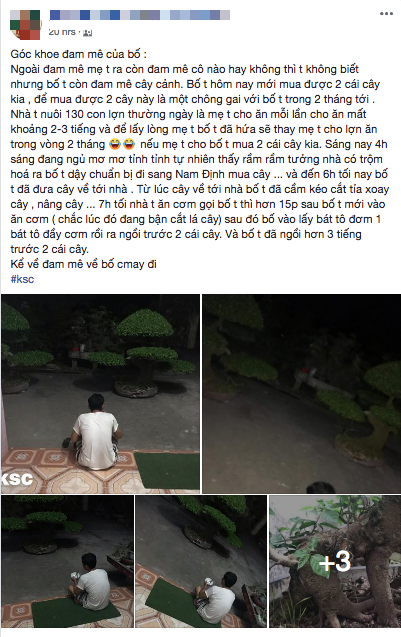Click the plus sign on last thumbnail
This screenshot has width=401, height=637.
tap(326, 563)
